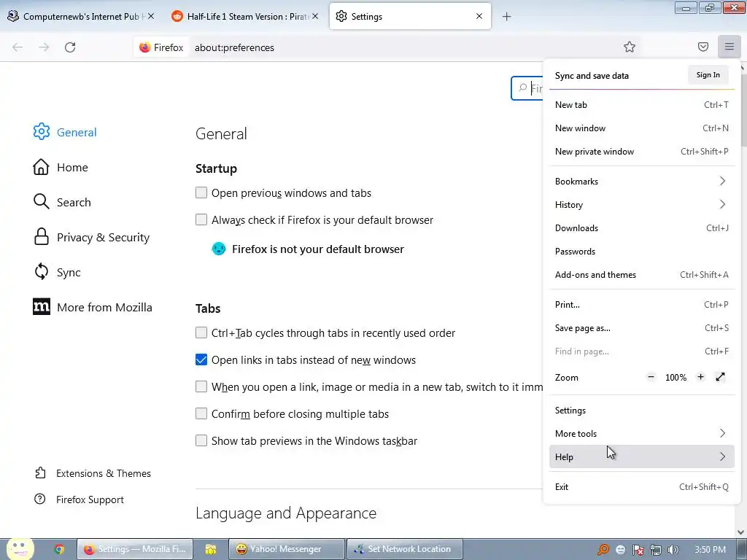747x560 pixels.
Task: Expand the Help submenu
Action: [x=641, y=456]
